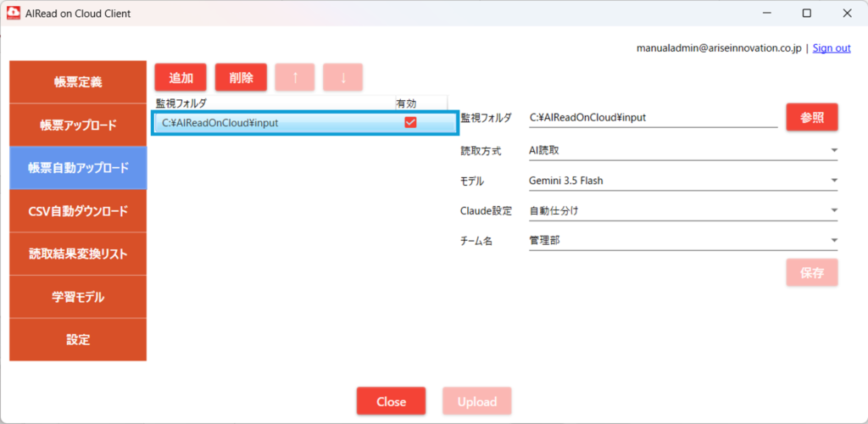Click the Close button at the bottom
The height and width of the screenshot is (424, 868).
(x=392, y=401)
